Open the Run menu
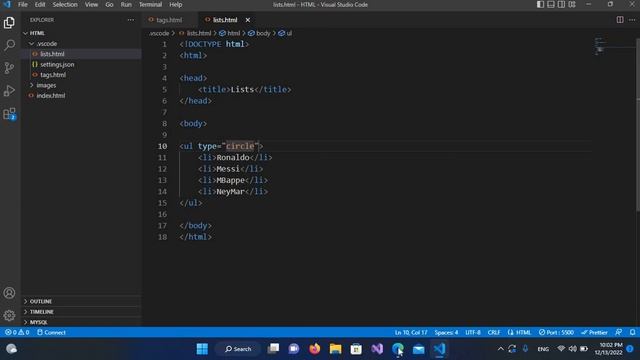 [x=126, y=4]
